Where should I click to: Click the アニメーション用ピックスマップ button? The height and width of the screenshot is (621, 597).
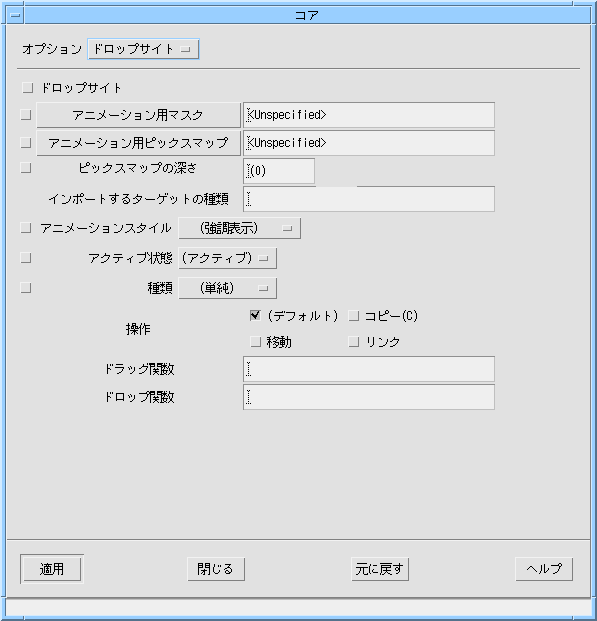pos(138,143)
